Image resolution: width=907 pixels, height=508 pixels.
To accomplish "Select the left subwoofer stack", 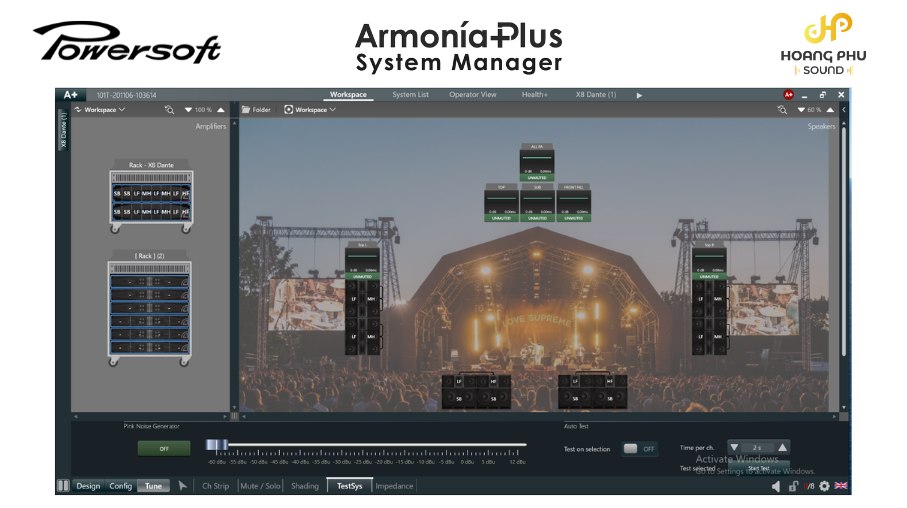I will 476,391.
